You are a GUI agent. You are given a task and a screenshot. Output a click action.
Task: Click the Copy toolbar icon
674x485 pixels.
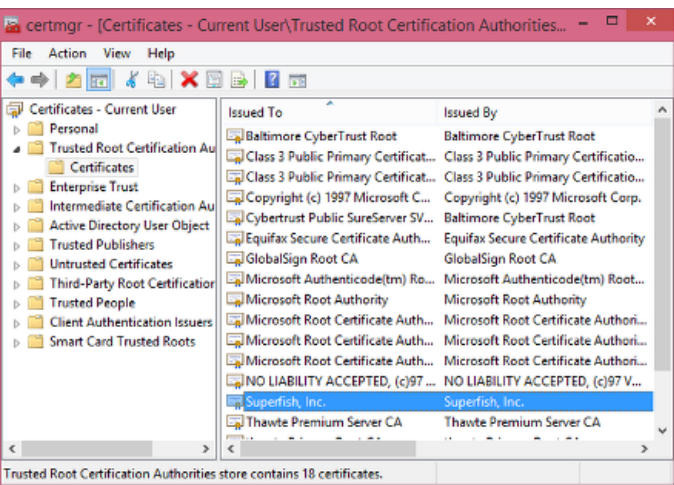click(156, 80)
